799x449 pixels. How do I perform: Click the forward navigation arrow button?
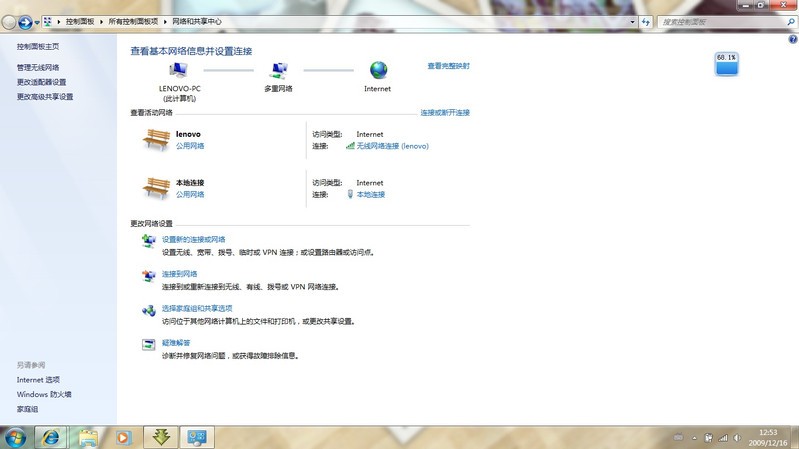[25, 22]
